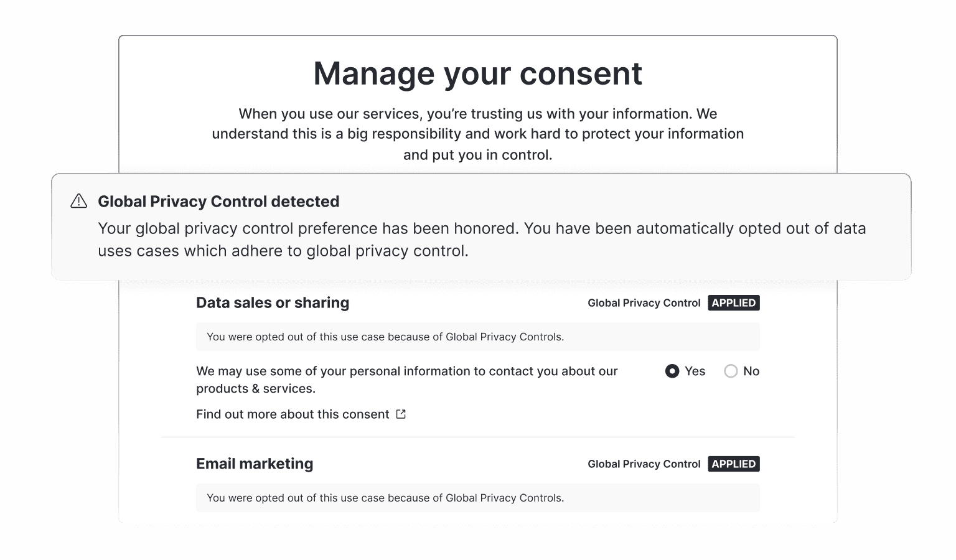Screen dimensions: 956x560
Task: Click the warning triangle icon in GPC banner
Action: pos(78,201)
